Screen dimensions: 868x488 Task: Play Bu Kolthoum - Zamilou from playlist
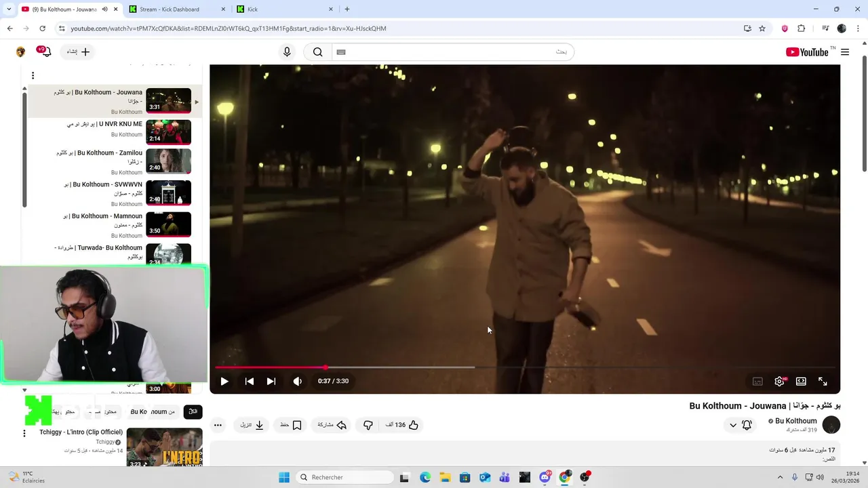point(115,162)
